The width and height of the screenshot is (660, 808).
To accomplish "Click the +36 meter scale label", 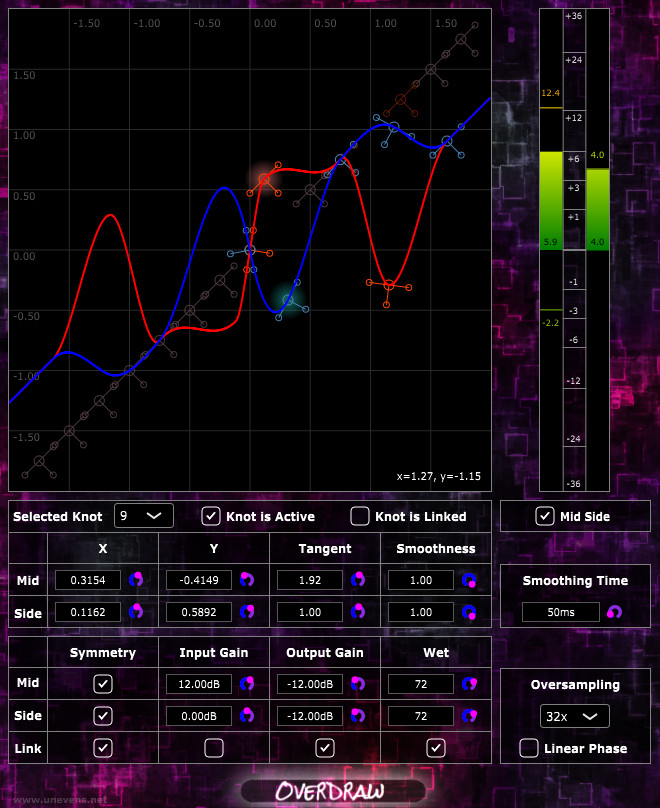I will pos(573,15).
